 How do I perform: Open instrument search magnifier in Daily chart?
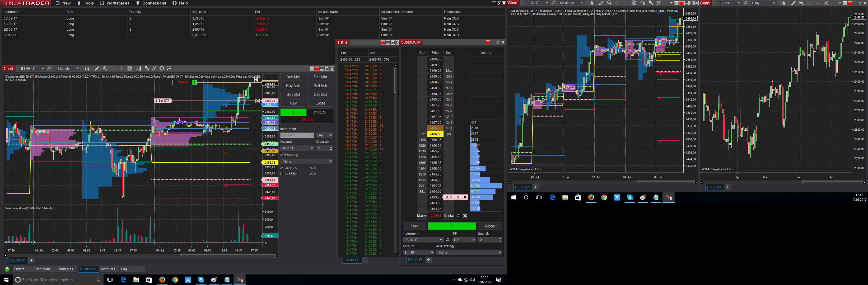[746, 3]
